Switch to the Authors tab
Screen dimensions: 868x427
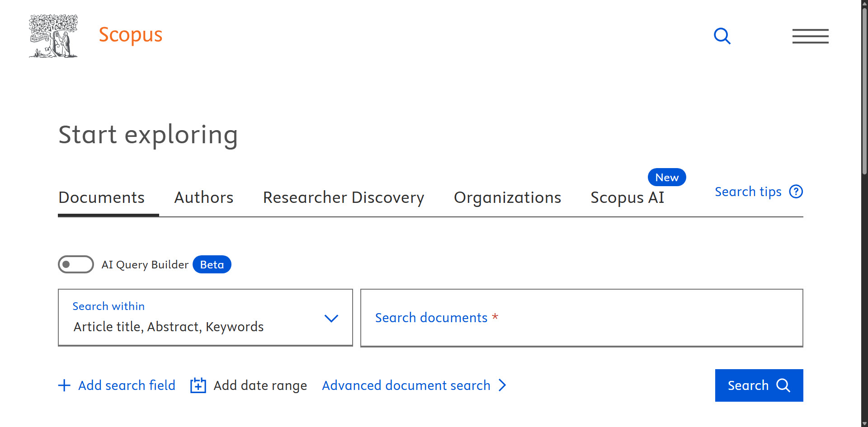pyautogui.click(x=204, y=197)
